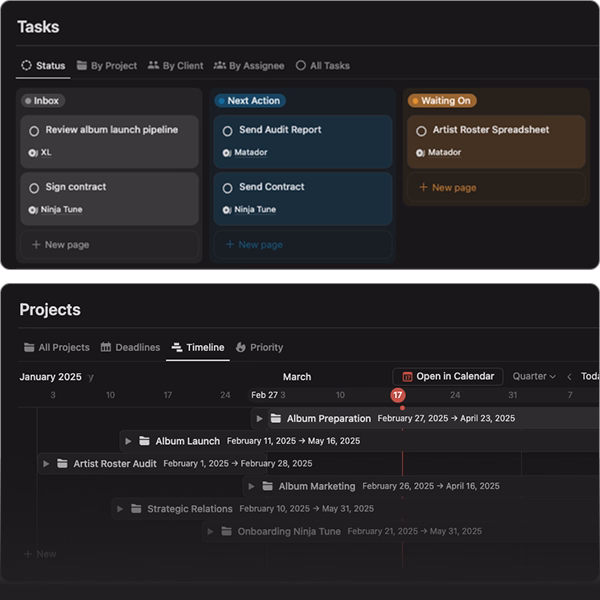Expand the Album Preparation project
The height and width of the screenshot is (600, 600).
coord(259,419)
